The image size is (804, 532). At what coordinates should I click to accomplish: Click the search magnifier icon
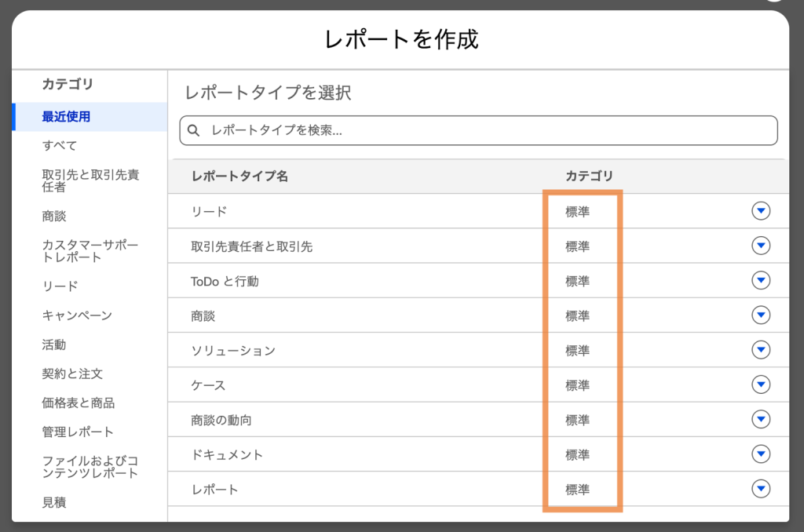pos(194,131)
